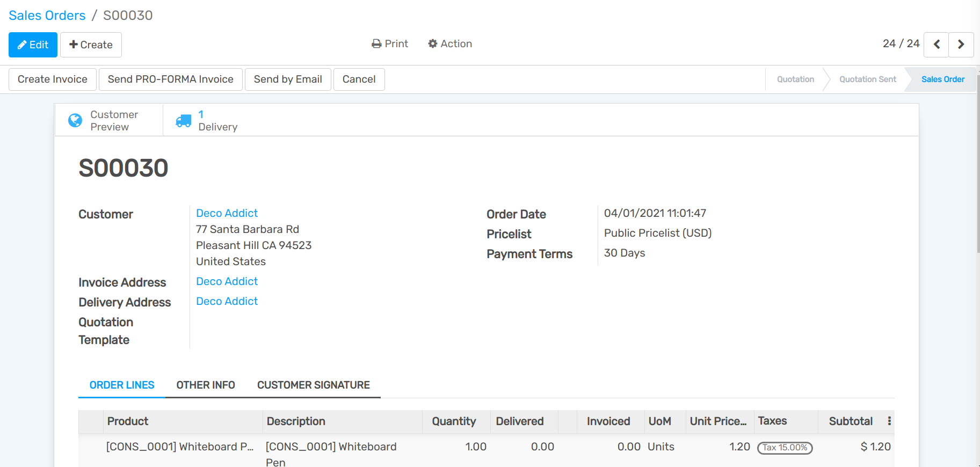The width and height of the screenshot is (980, 467).
Task: Open the Print dropdown menu
Action: point(390,44)
